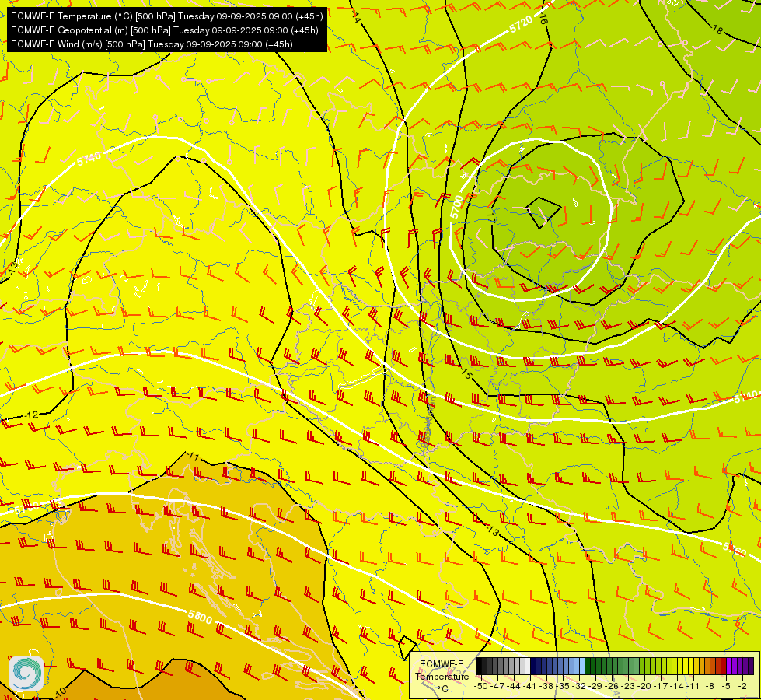Click the -10 isotherm label
Image resolution: width=761 pixels, height=700 pixels.
[x=61, y=693]
